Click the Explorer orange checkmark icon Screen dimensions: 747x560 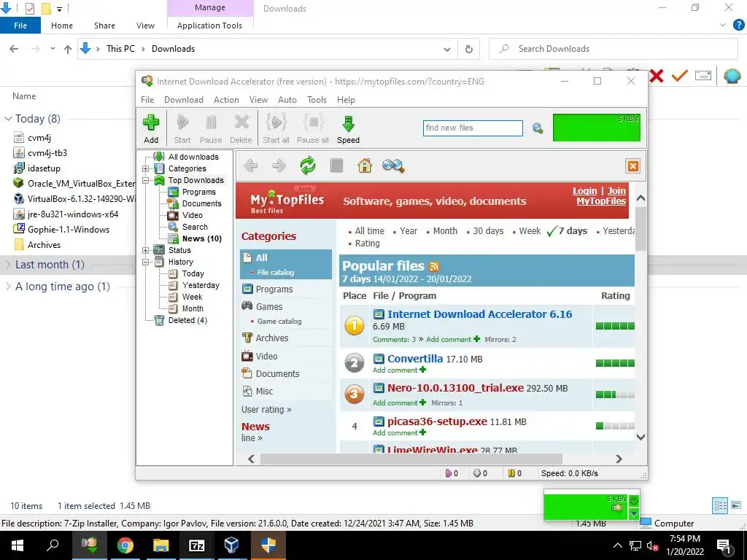tap(680, 76)
